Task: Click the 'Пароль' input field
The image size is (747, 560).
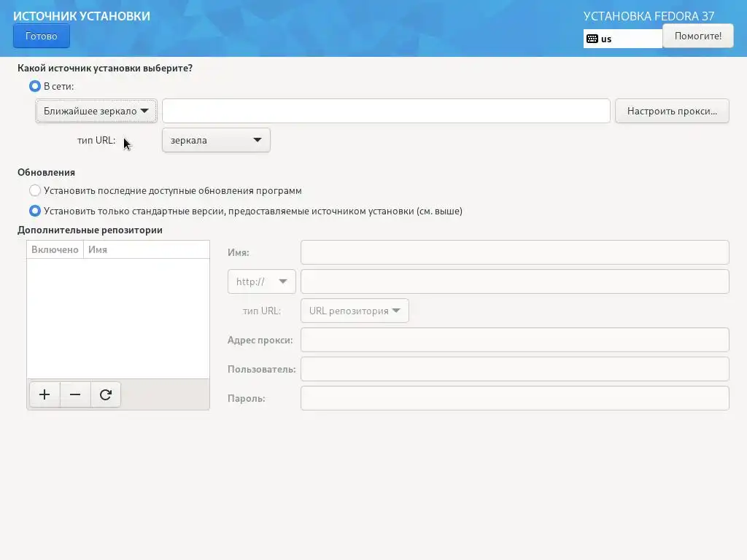Action: [x=515, y=398]
